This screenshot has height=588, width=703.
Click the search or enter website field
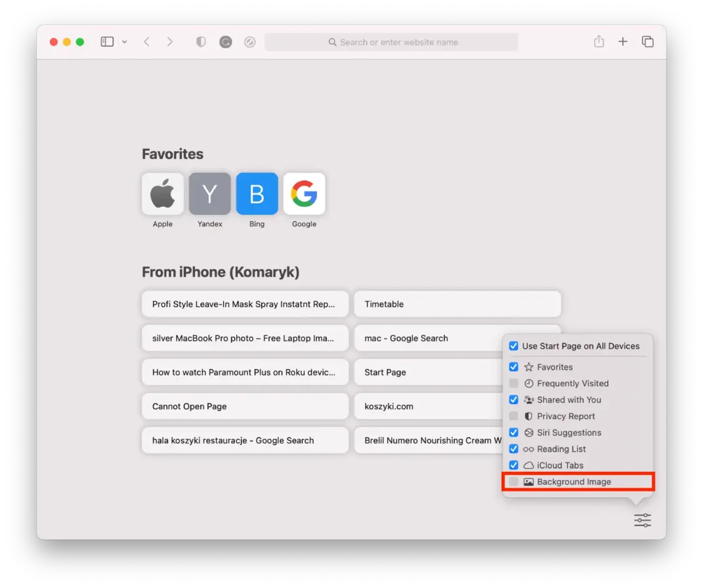[391, 42]
